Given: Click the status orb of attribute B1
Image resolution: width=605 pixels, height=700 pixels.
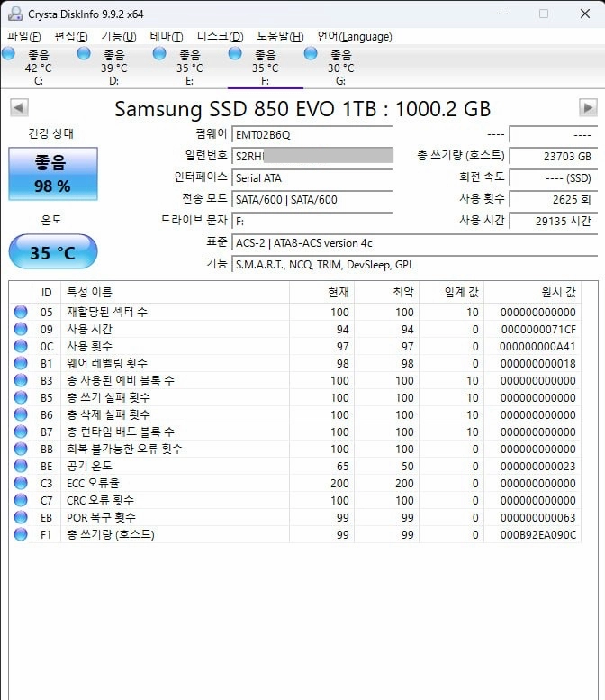Looking at the screenshot, I should (x=21, y=363).
